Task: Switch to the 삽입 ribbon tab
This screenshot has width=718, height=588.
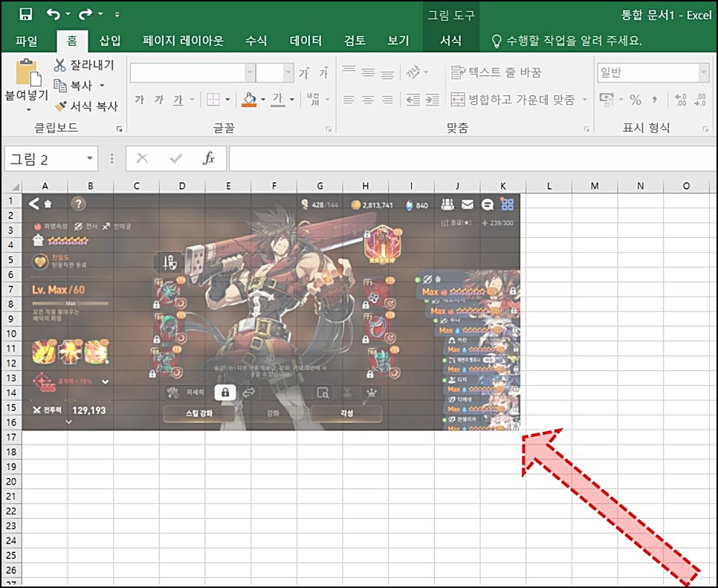Action: click(x=110, y=41)
